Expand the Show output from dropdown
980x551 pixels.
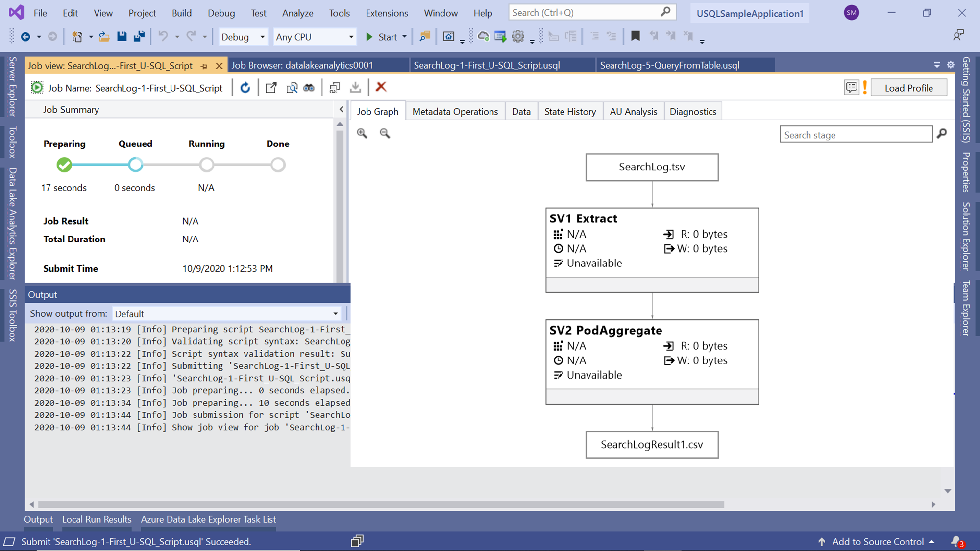(x=335, y=314)
